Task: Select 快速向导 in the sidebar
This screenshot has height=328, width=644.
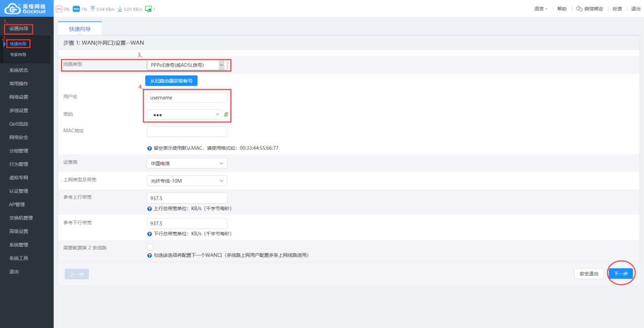Action: coord(18,44)
